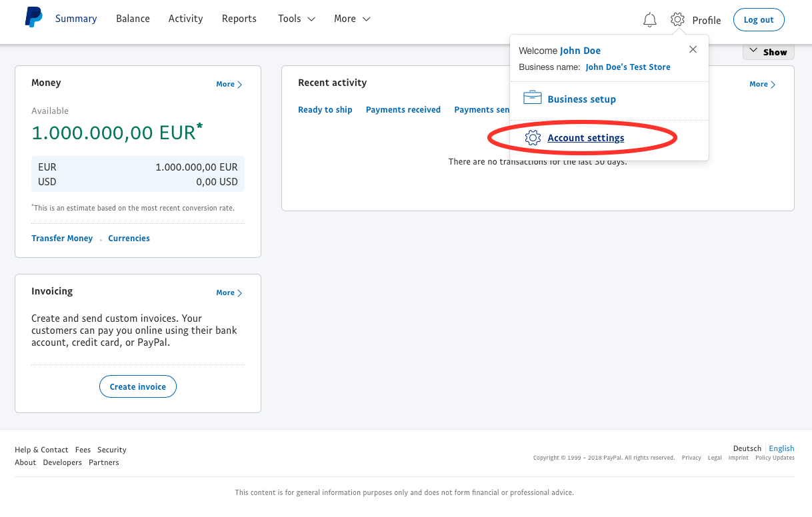
Task: Close the welcome popup with X
Action: 693,50
